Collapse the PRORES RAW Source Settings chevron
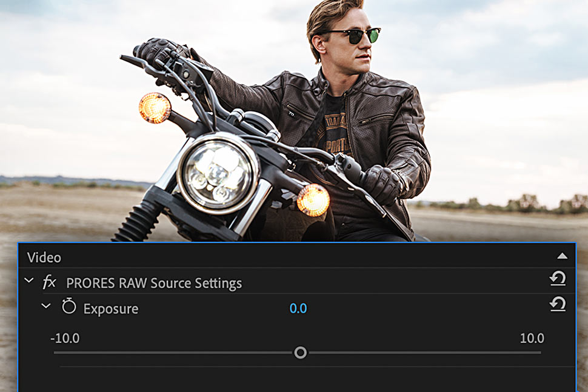The image size is (588, 392). [29, 281]
